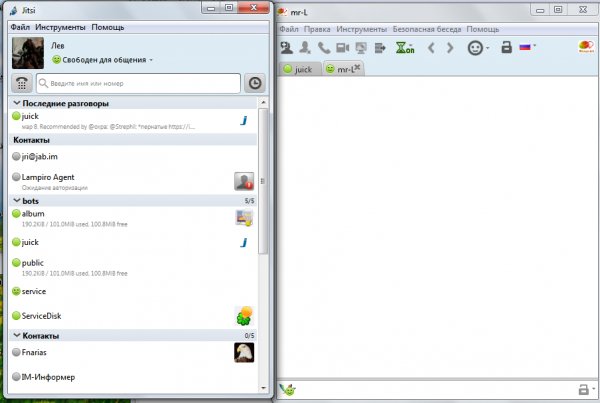Open status dropdown 'Свободен для общения'

(103, 60)
